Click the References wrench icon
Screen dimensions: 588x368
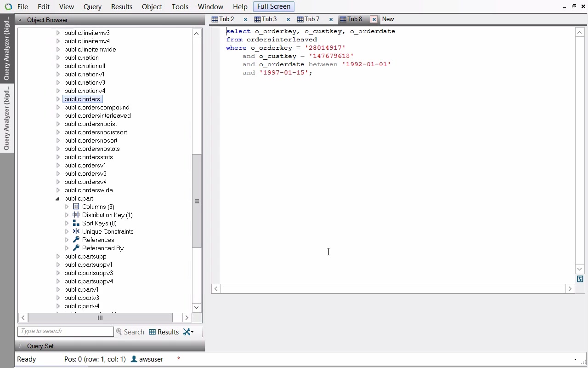76,240
